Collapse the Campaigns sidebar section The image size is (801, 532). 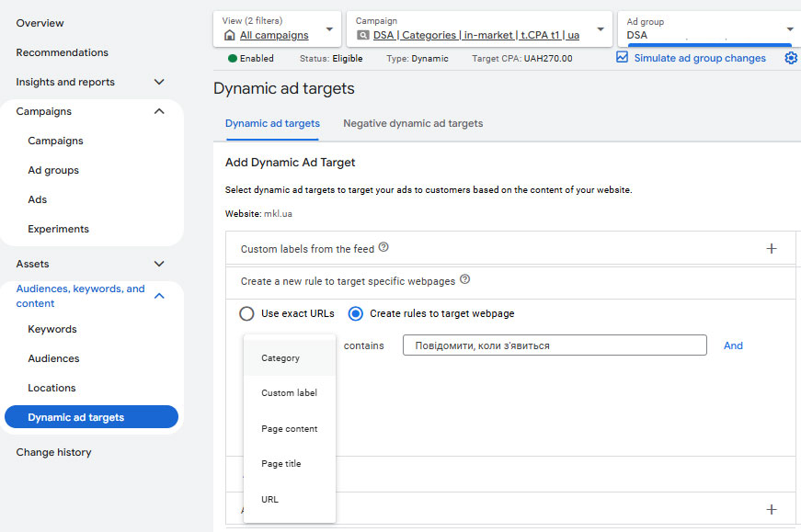coord(159,111)
